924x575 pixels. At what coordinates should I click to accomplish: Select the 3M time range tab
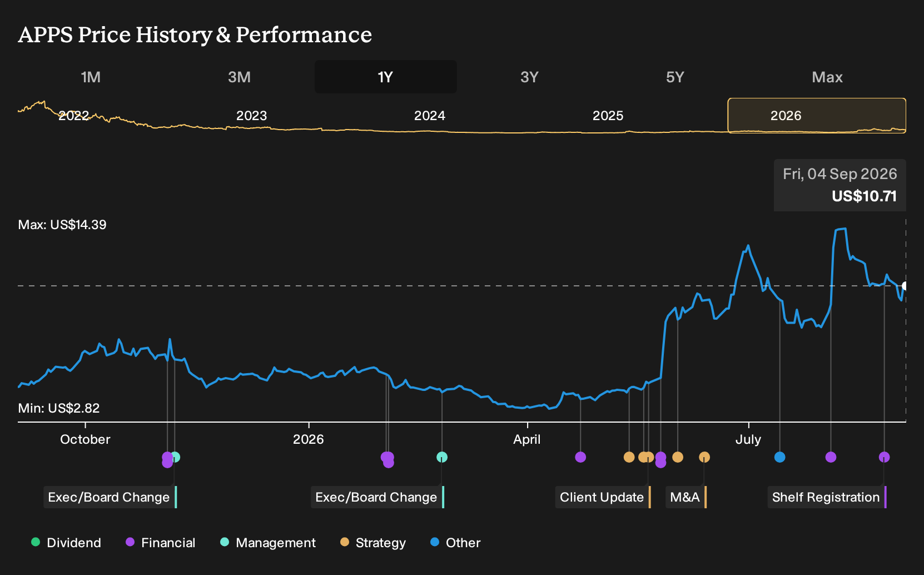(x=239, y=77)
